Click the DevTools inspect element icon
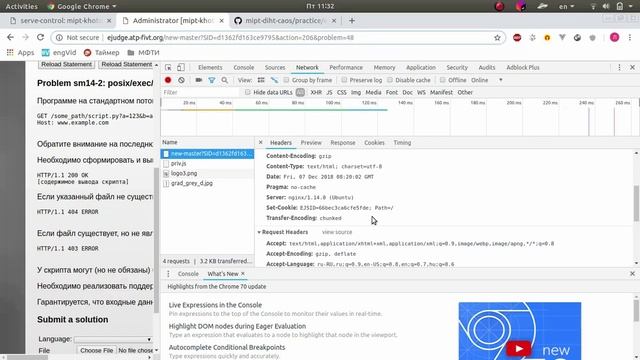The width and height of the screenshot is (640, 360). coord(168,67)
